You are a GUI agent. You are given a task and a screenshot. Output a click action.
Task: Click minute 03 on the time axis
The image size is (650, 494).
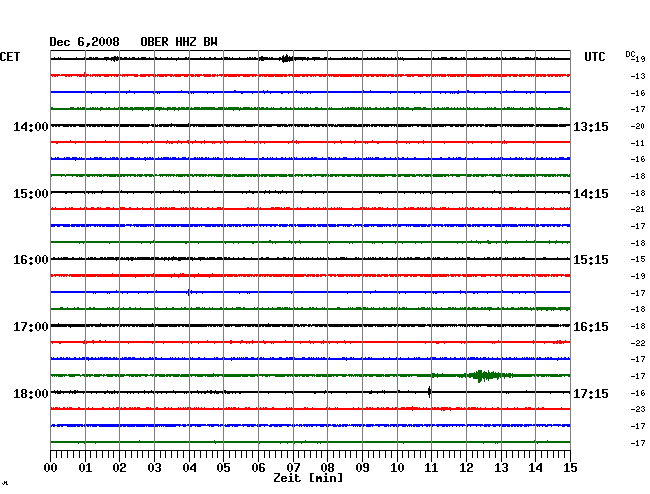coord(154,467)
